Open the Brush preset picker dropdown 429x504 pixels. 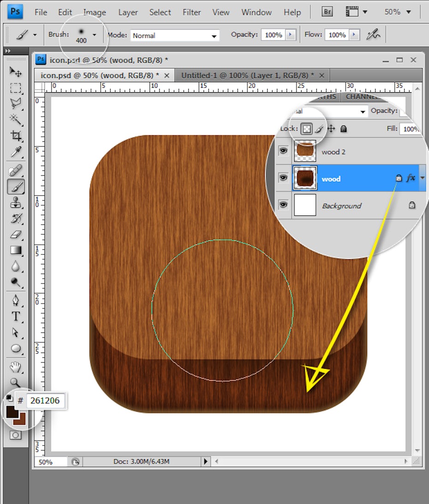tap(94, 35)
